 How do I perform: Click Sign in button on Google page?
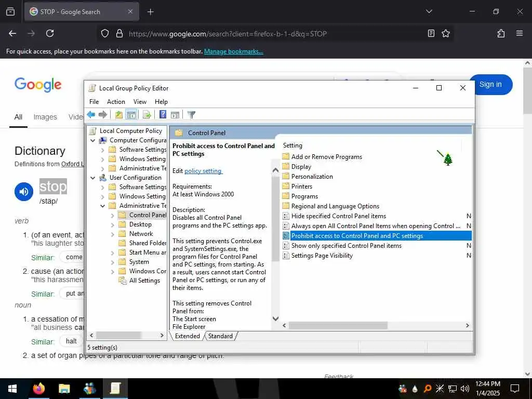click(x=490, y=85)
